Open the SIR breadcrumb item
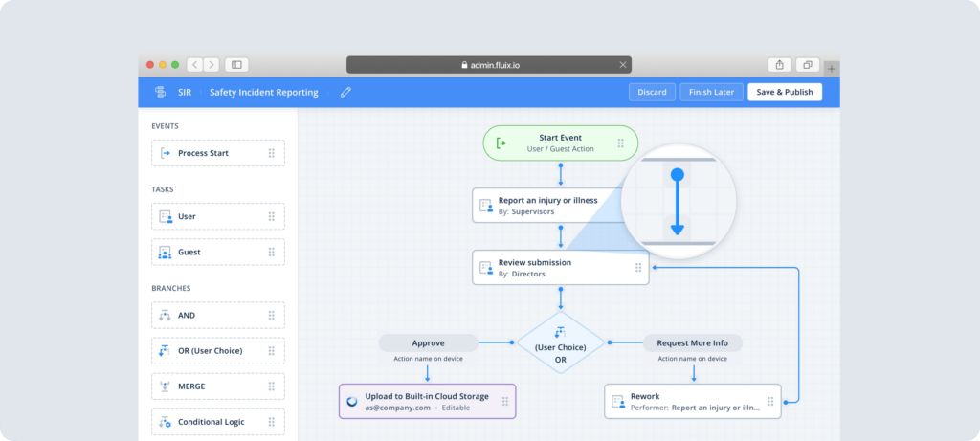 click(x=185, y=92)
